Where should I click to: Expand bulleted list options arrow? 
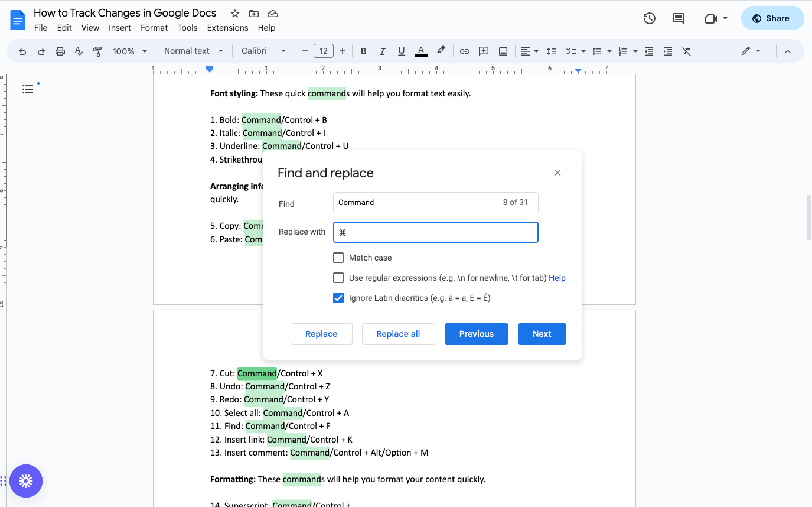609,51
